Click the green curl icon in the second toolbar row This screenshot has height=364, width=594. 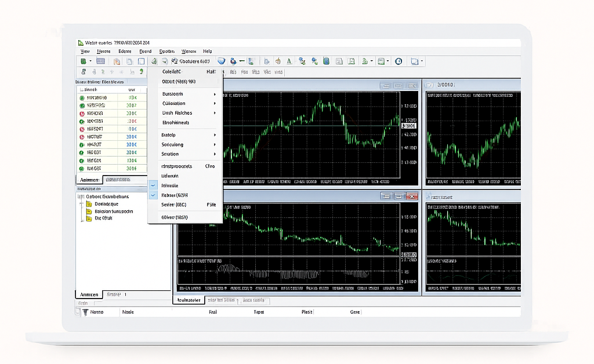(x=142, y=71)
